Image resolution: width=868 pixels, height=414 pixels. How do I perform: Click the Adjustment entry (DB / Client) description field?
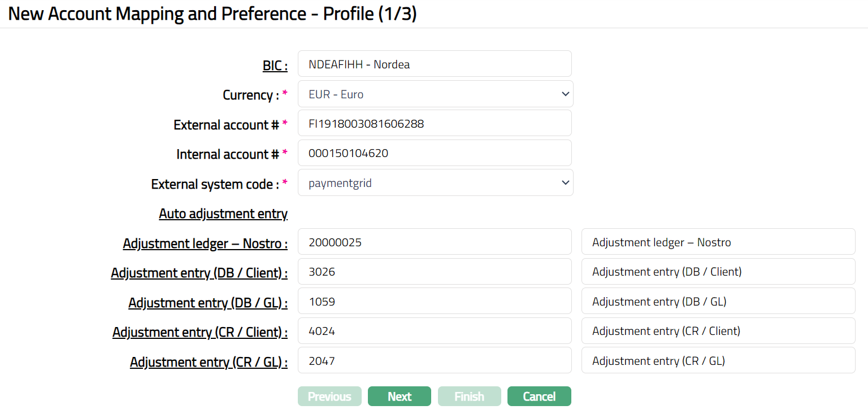coord(718,272)
